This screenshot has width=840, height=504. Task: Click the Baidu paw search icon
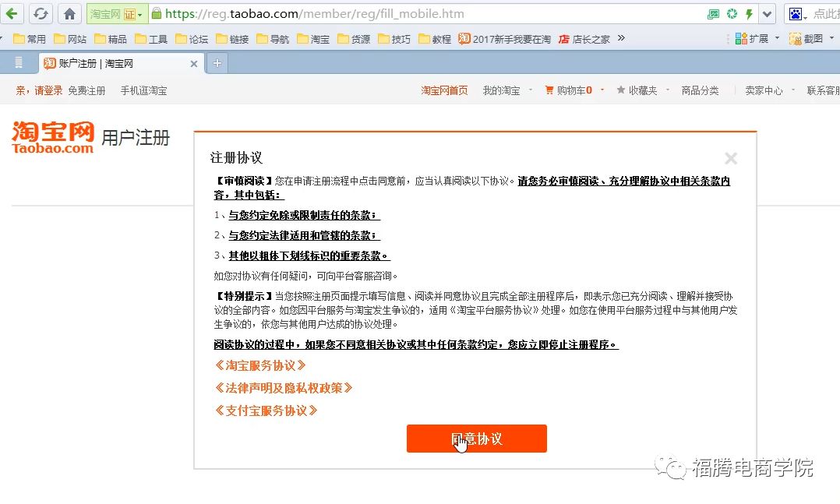pyautogui.click(x=796, y=12)
